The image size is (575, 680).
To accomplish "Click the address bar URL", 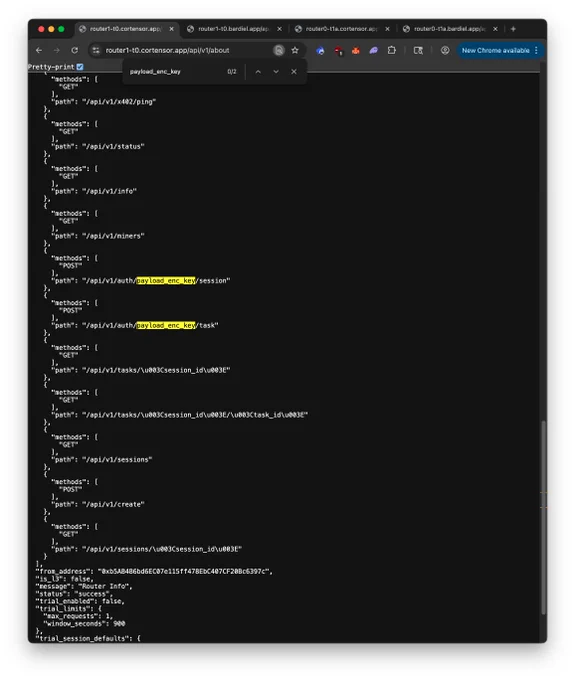I will coord(167,50).
